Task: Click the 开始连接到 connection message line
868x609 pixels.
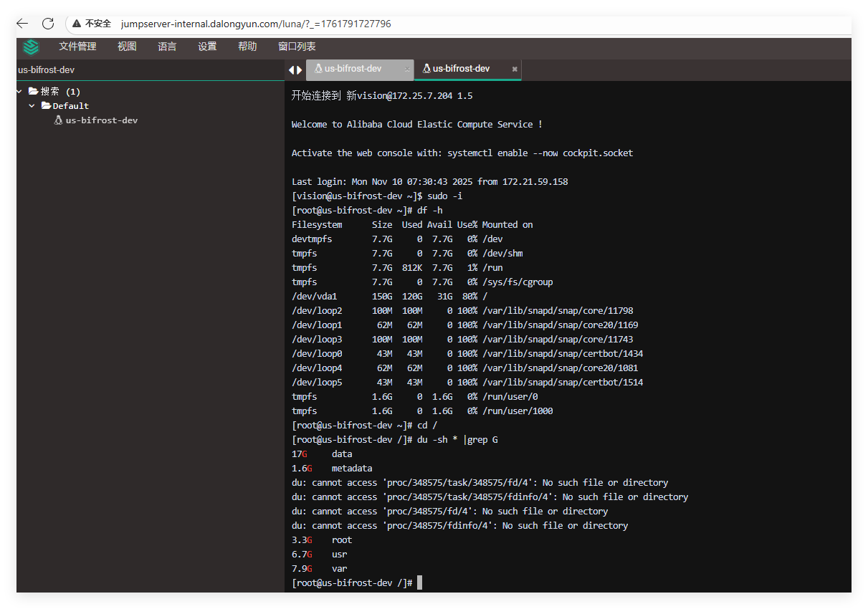Action: click(x=382, y=95)
